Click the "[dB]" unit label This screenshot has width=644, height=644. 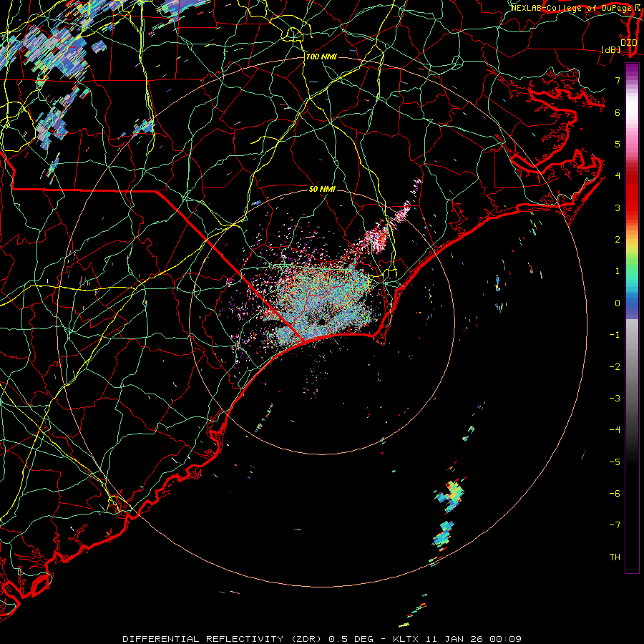pyautogui.click(x=611, y=50)
